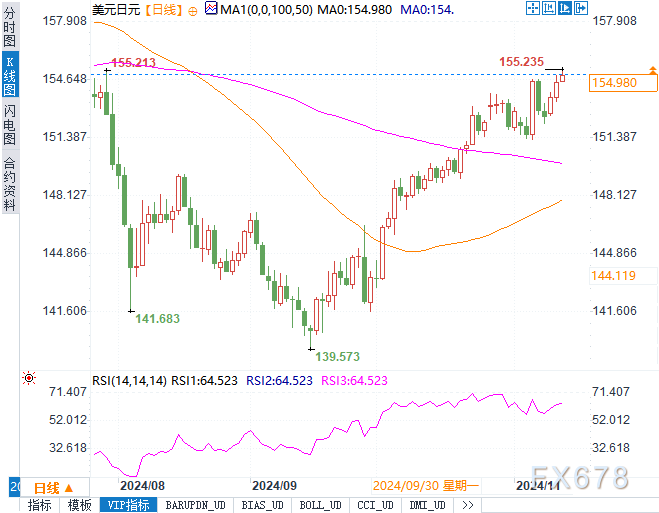Click the 【日线】 period label in chart title
This screenshot has width=659, height=513.
coord(163,9)
